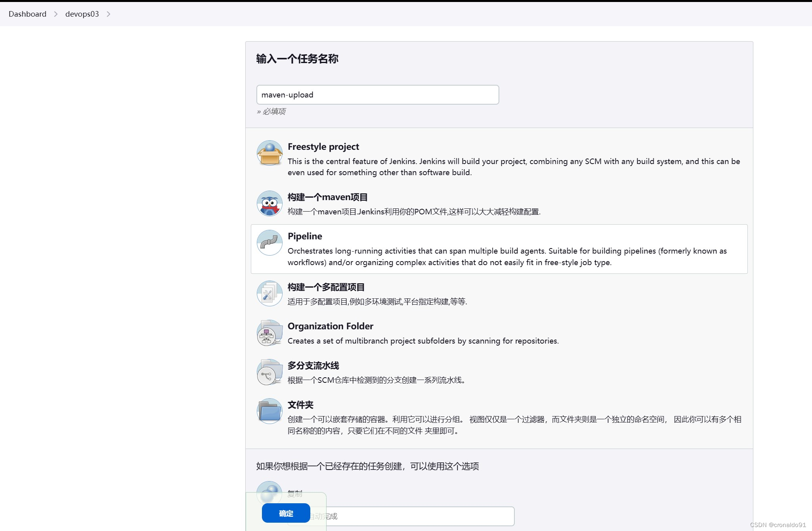The width and height of the screenshot is (812, 531).
Task: Select the 多分支流水线 title
Action: click(x=313, y=365)
